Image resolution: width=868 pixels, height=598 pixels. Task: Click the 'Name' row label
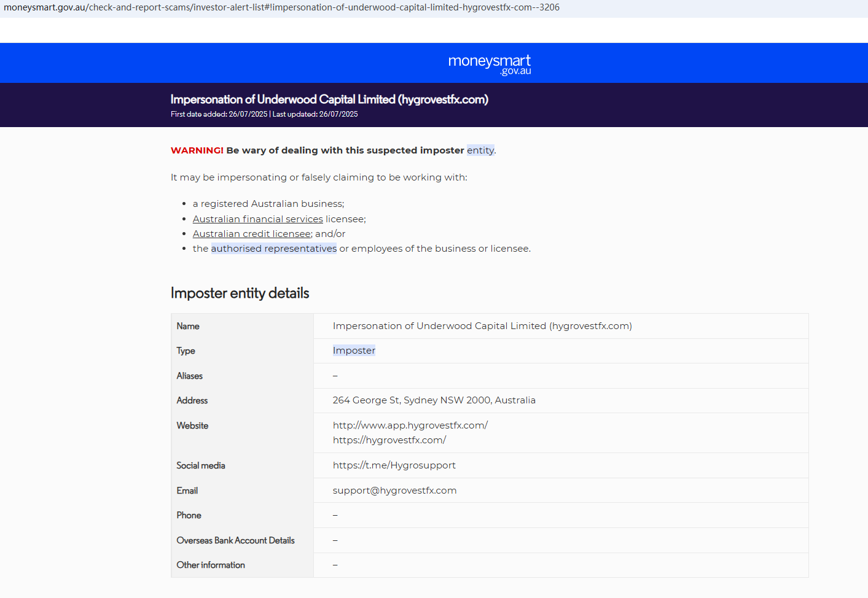tap(188, 326)
